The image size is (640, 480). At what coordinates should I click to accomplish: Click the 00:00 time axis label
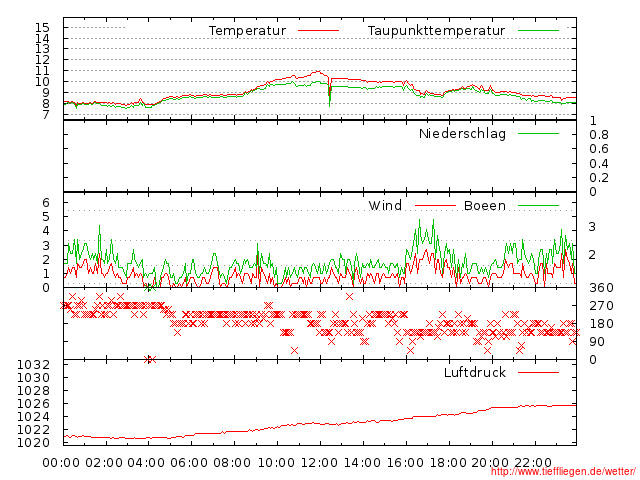[61, 463]
